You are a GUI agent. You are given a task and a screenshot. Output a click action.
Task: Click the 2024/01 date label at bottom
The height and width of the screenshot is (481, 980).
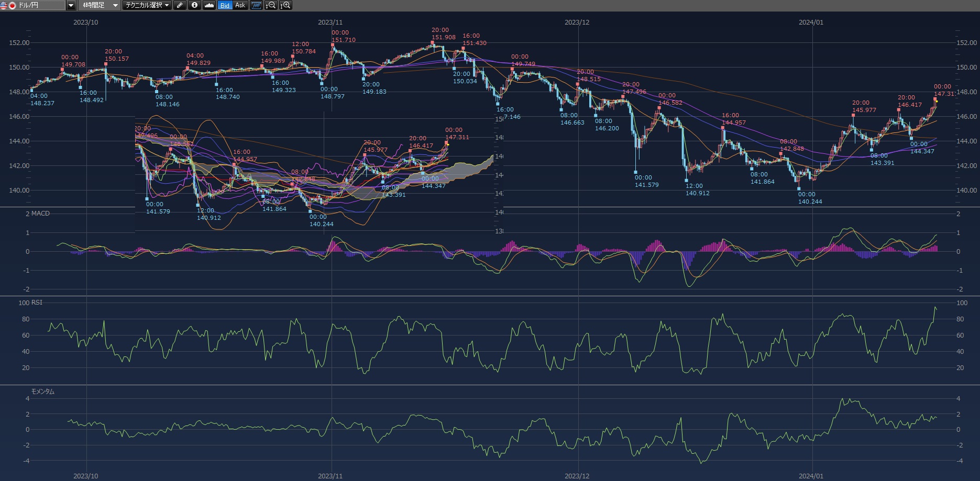[811, 476]
